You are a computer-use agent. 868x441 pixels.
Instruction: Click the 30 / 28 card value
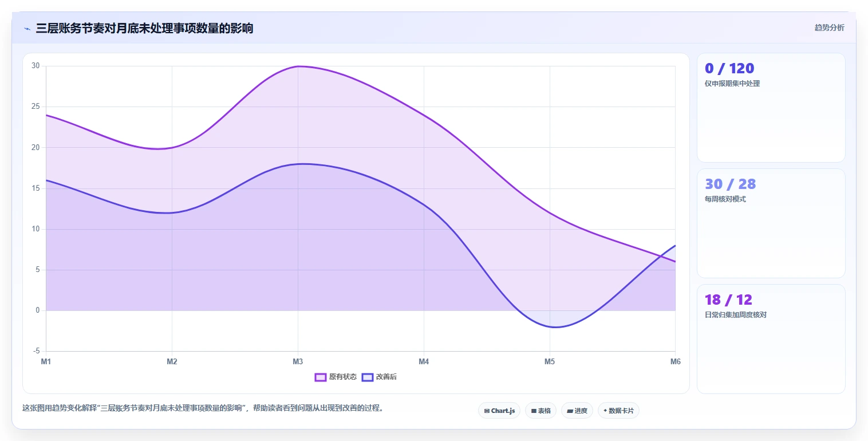(x=731, y=184)
